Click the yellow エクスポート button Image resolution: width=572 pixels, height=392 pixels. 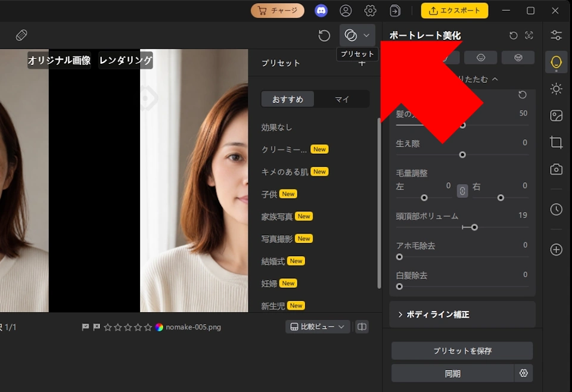(x=455, y=11)
